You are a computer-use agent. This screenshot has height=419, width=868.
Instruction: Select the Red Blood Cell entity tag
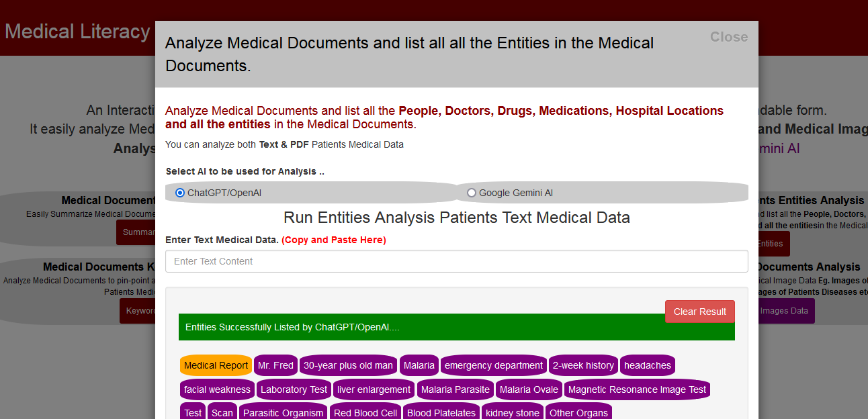(x=365, y=412)
